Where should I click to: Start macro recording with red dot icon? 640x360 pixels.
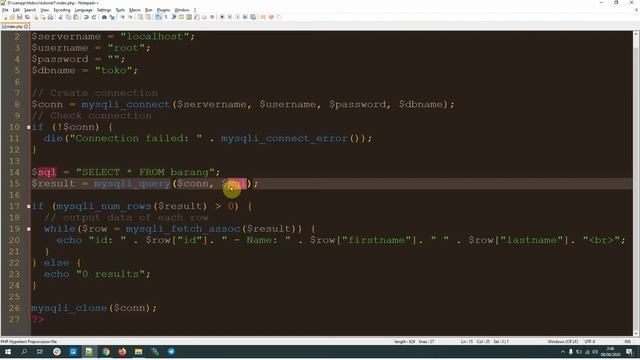[x=222, y=17]
